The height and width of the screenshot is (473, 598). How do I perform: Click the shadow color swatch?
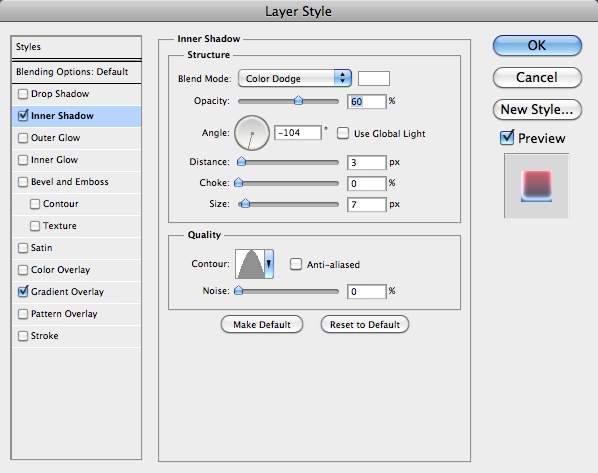[374, 79]
